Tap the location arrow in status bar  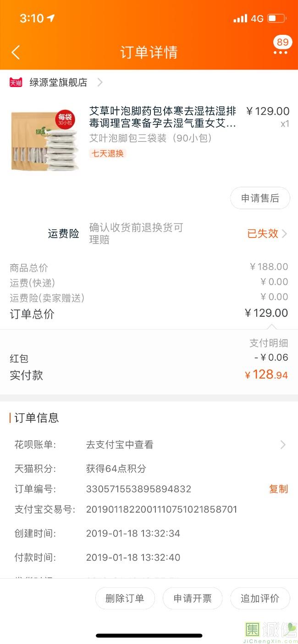(51, 18)
